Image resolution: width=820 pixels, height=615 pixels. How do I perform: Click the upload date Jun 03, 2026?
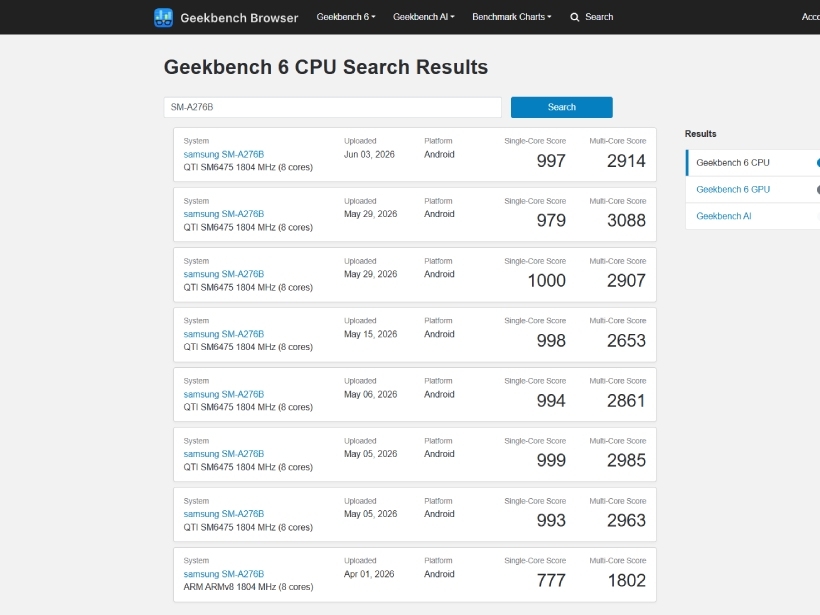[369, 154]
